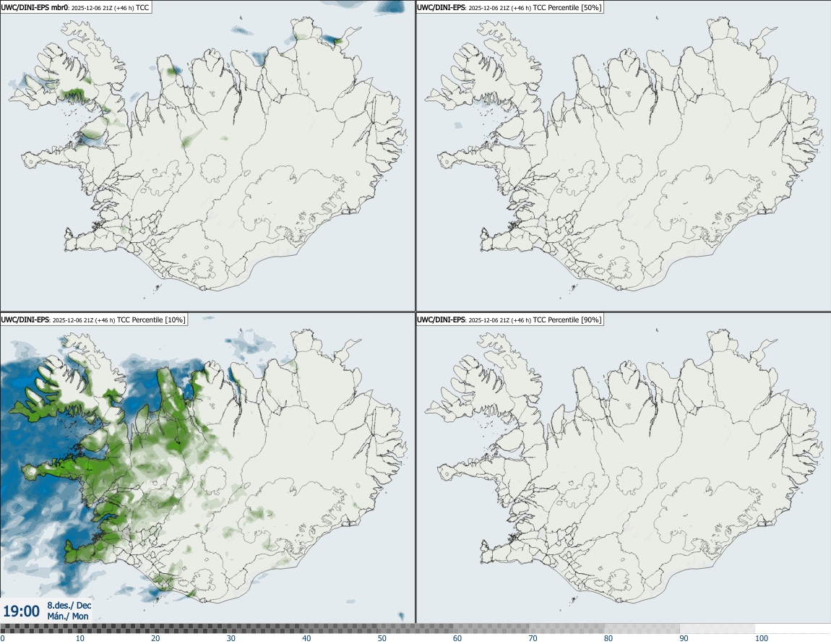Click the '8.des./ Dec' date text
Screen dimensions: 831x644
tap(69, 605)
